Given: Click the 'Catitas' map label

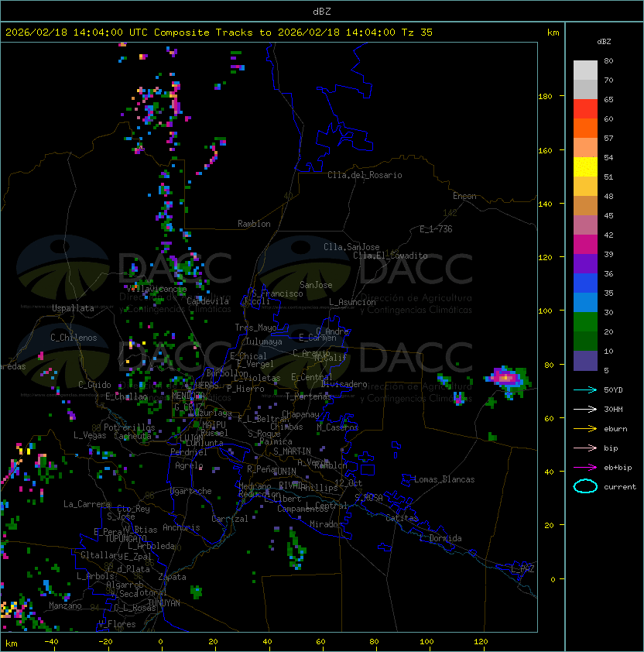Looking at the screenshot, I should click(x=402, y=518).
